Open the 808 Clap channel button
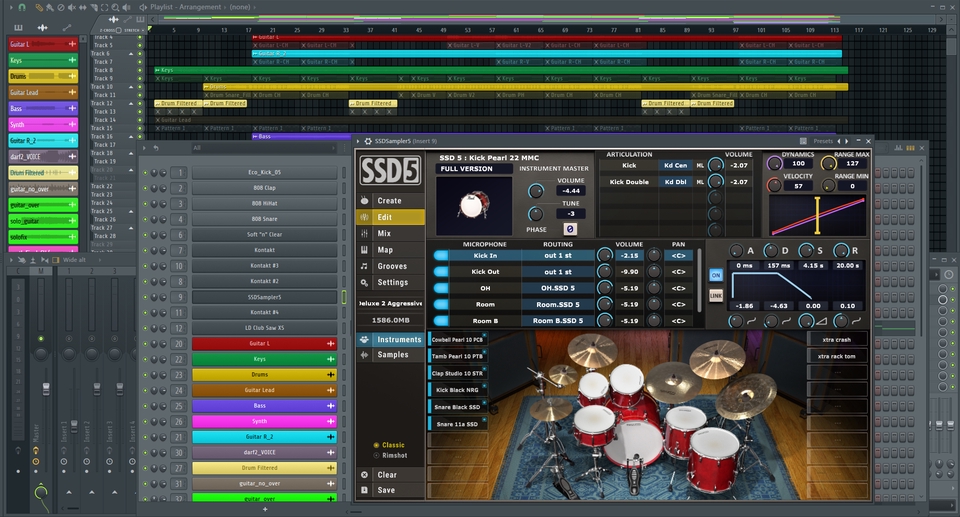 pos(264,188)
